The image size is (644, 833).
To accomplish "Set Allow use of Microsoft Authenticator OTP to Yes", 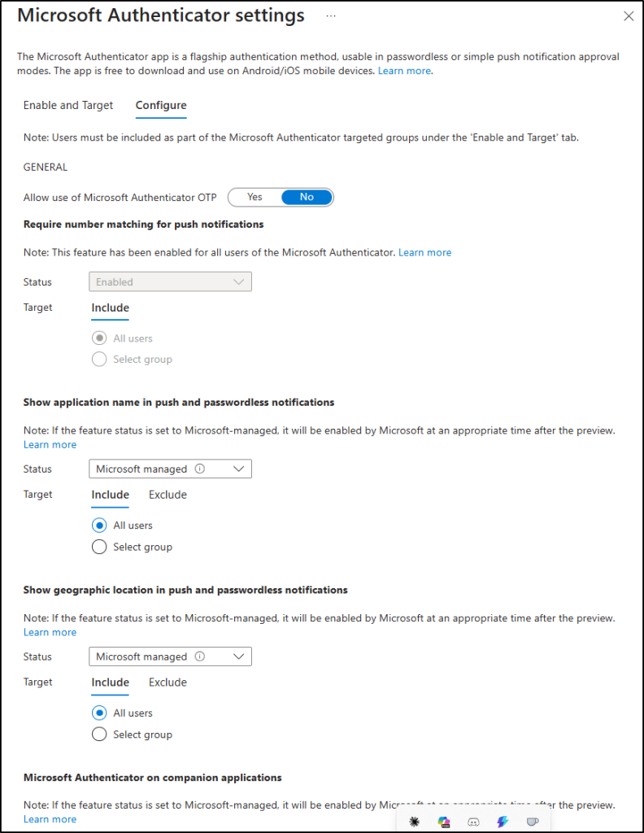I will (x=254, y=197).
